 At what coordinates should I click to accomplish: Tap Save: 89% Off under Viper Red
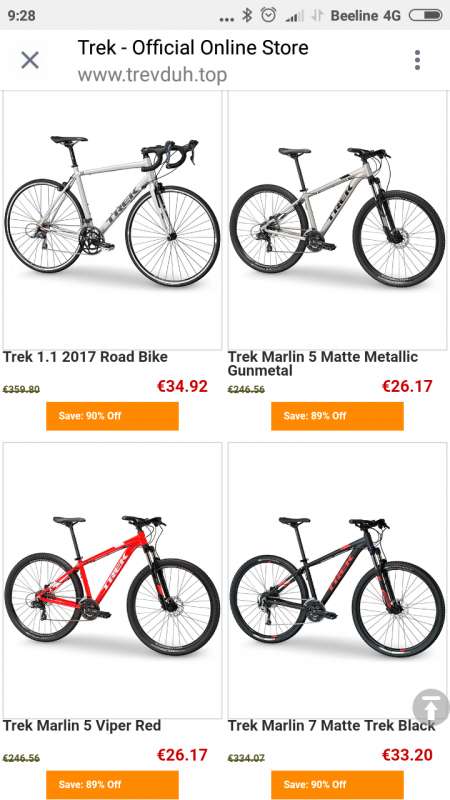click(112, 785)
